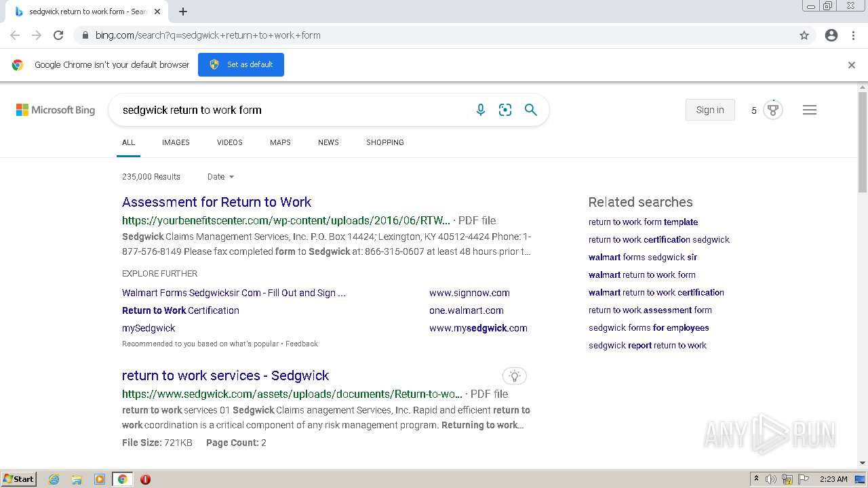Click the Action Center flag tray icon

(804, 479)
